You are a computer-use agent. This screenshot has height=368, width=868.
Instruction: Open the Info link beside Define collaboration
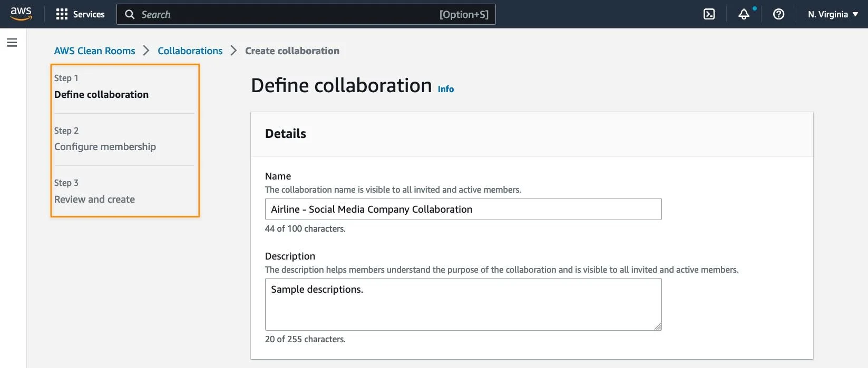[446, 89]
